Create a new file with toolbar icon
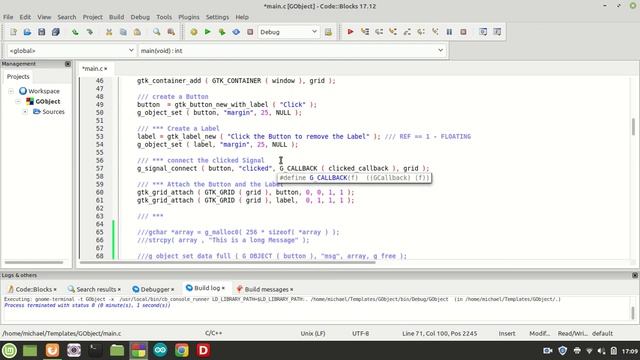 point(13,32)
